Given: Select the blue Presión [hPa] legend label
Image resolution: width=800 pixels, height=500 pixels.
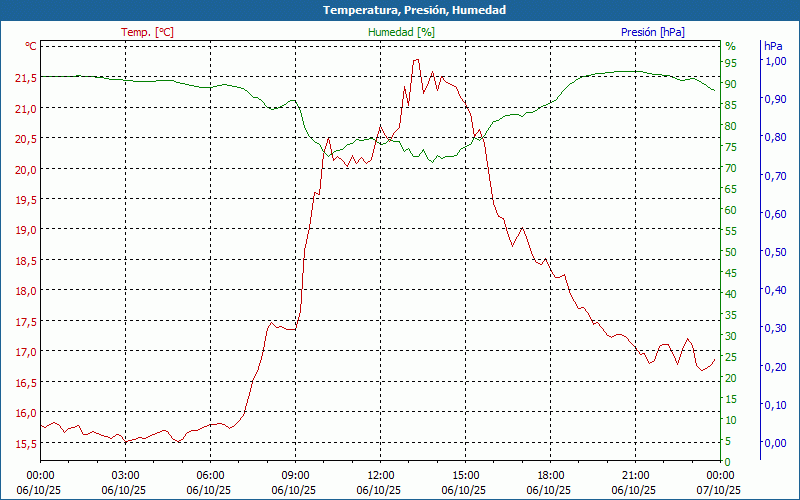Looking at the screenshot, I should point(652,32).
